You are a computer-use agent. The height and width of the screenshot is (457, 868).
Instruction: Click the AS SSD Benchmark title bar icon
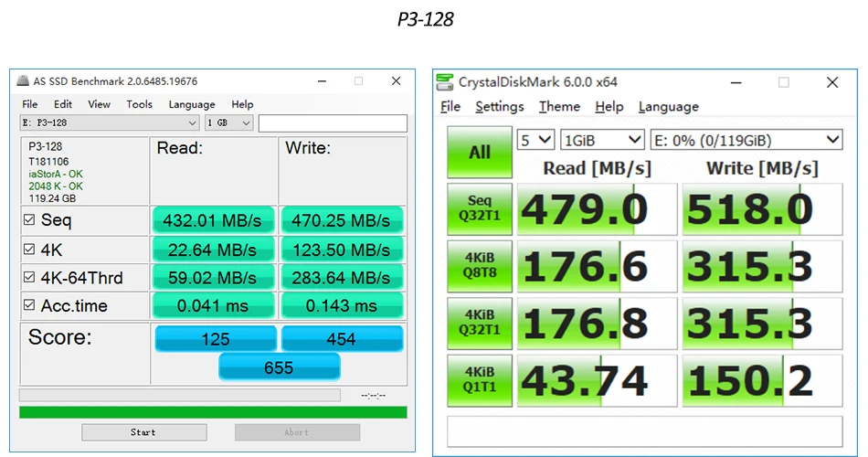pyautogui.click(x=23, y=80)
